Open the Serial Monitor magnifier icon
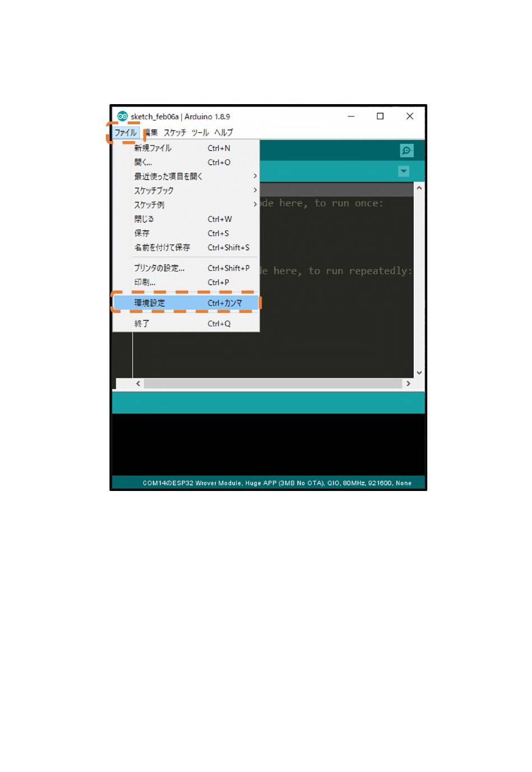Screen dimensions: 532x772 pyautogui.click(x=407, y=151)
